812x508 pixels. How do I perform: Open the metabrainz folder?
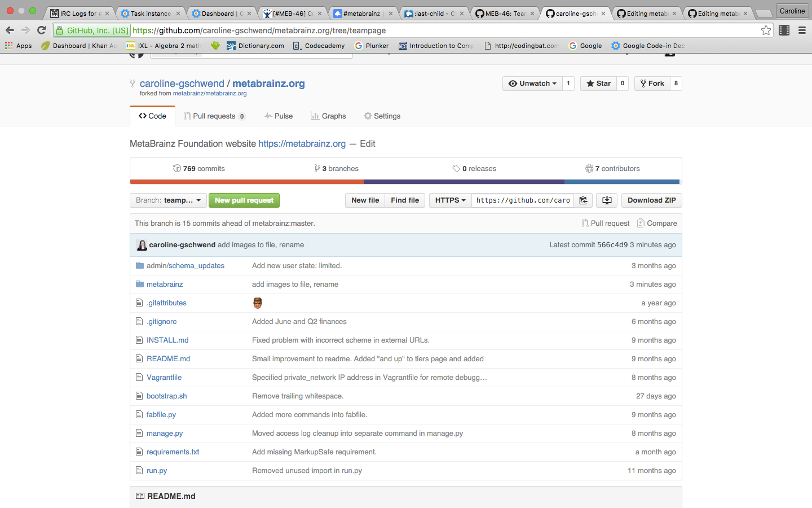(164, 284)
